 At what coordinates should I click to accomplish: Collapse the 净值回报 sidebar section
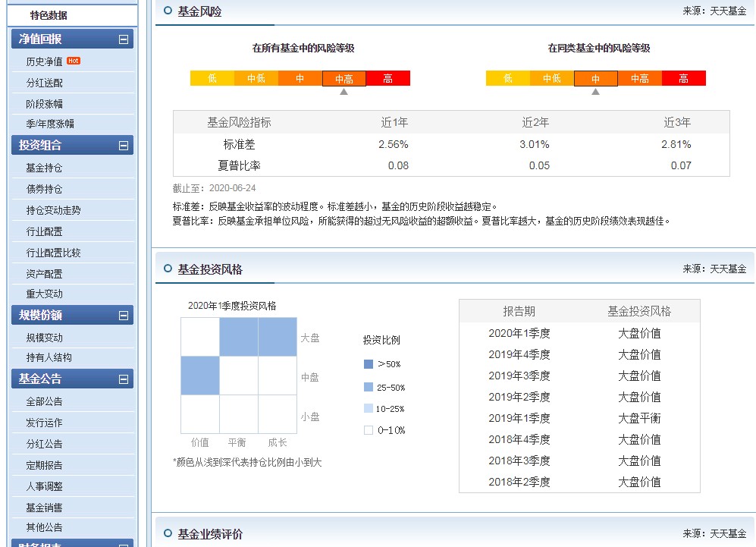click(x=124, y=39)
